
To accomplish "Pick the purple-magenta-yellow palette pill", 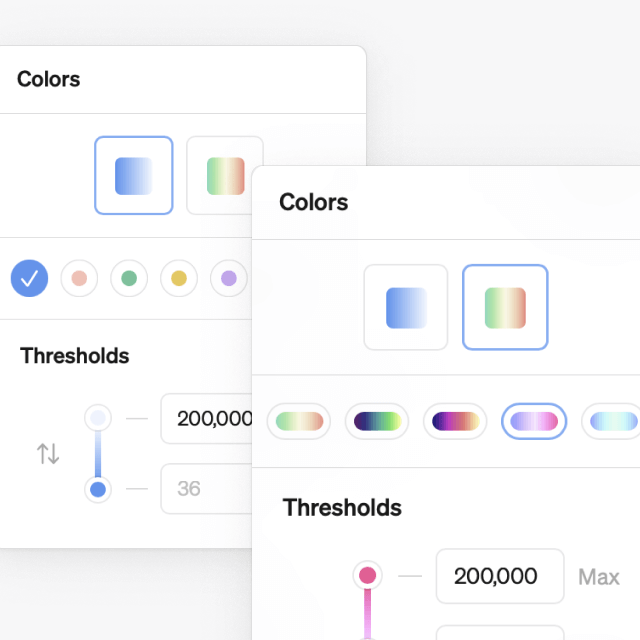I will click(456, 421).
